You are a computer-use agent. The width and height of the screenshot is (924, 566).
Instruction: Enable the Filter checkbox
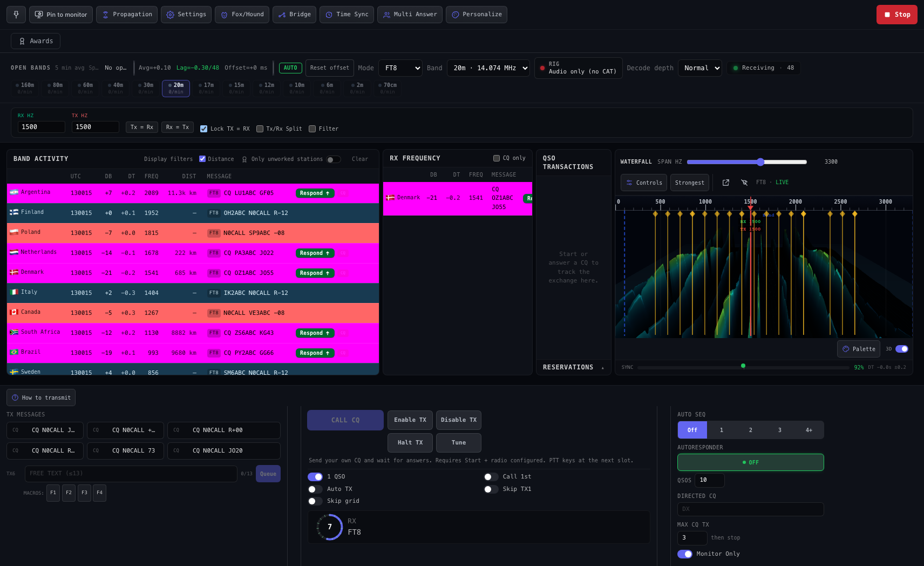tap(312, 129)
